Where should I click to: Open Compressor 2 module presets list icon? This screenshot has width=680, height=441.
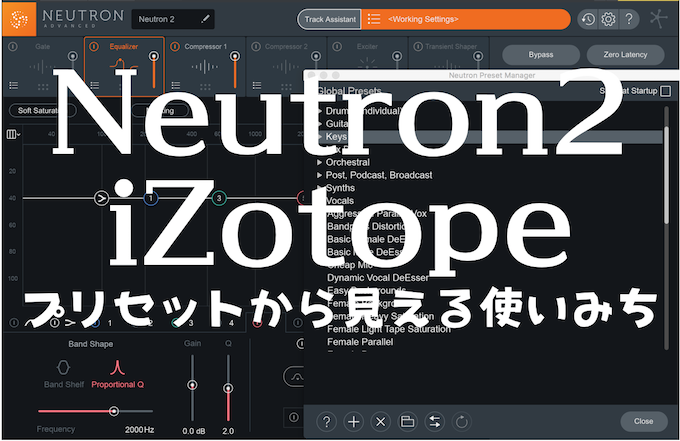tap(257, 85)
